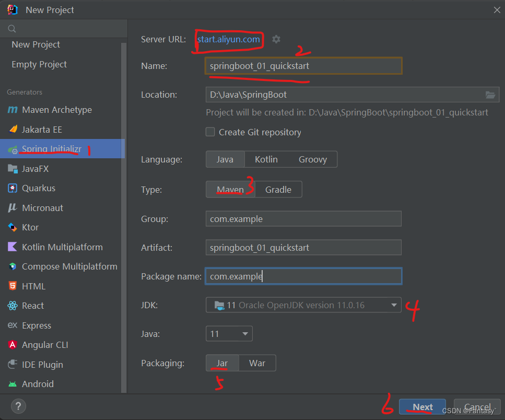Screen dimensions: 505x420
Task: Choose Jakarta EE generator
Action: [61, 130]
